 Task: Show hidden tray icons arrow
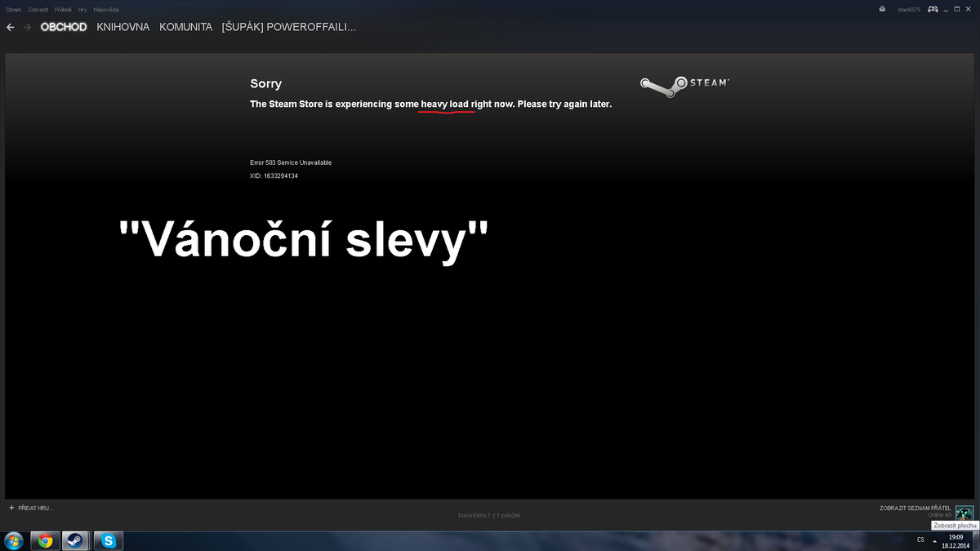934,540
